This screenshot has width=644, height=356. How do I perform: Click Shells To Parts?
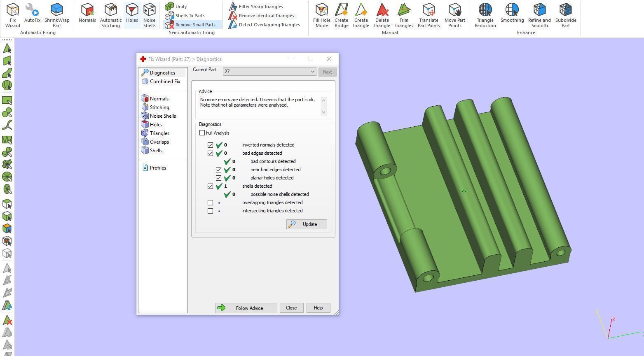point(185,16)
